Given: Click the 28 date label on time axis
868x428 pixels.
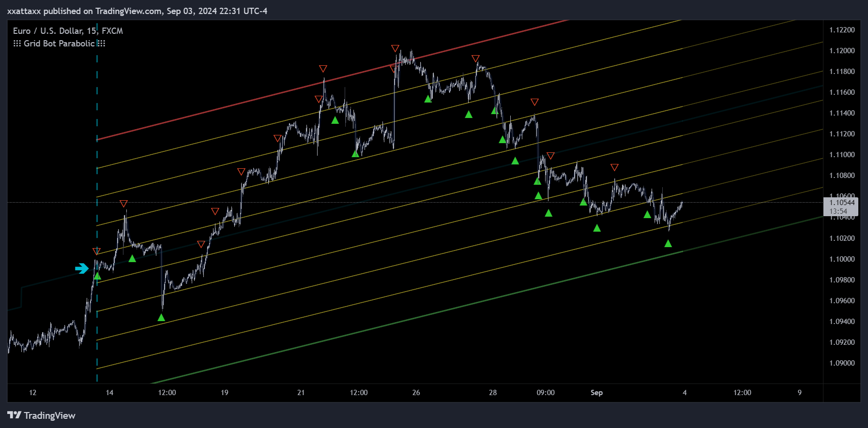Looking at the screenshot, I should [493, 393].
